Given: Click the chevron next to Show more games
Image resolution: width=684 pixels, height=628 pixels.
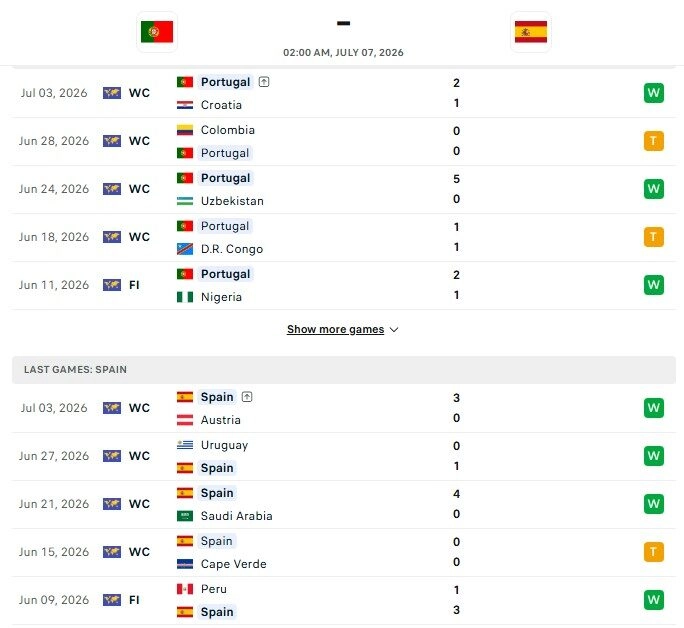Looking at the screenshot, I should (x=394, y=330).
